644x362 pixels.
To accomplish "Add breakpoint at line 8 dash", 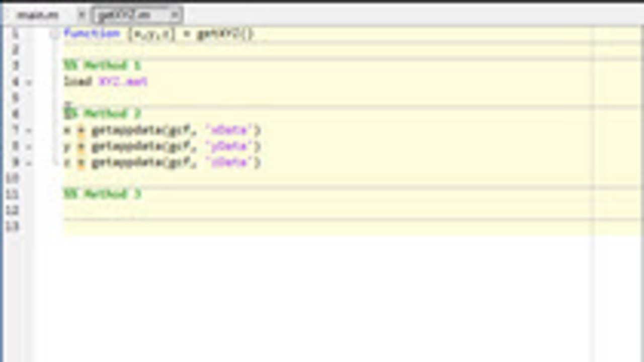I will (x=29, y=147).
